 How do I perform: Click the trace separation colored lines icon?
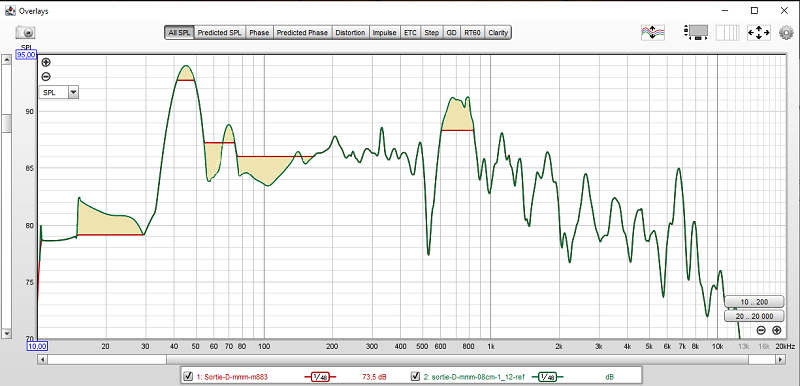click(x=653, y=33)
